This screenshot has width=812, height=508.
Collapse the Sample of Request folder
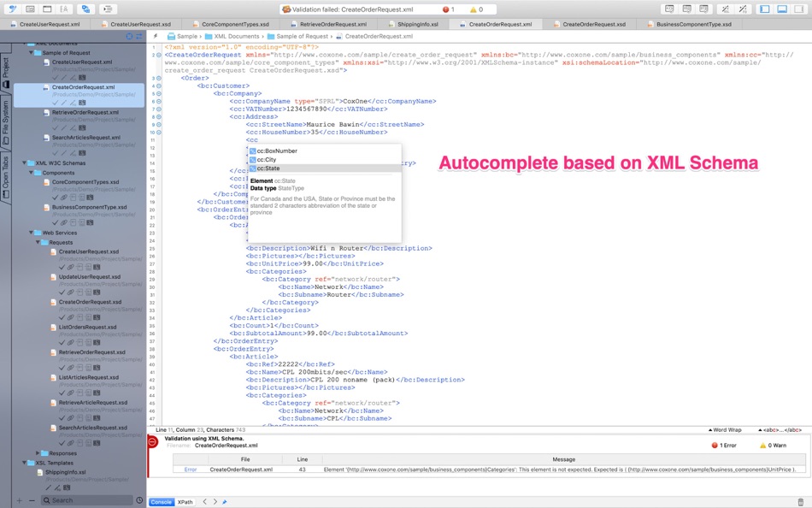[x=31, y=53]
